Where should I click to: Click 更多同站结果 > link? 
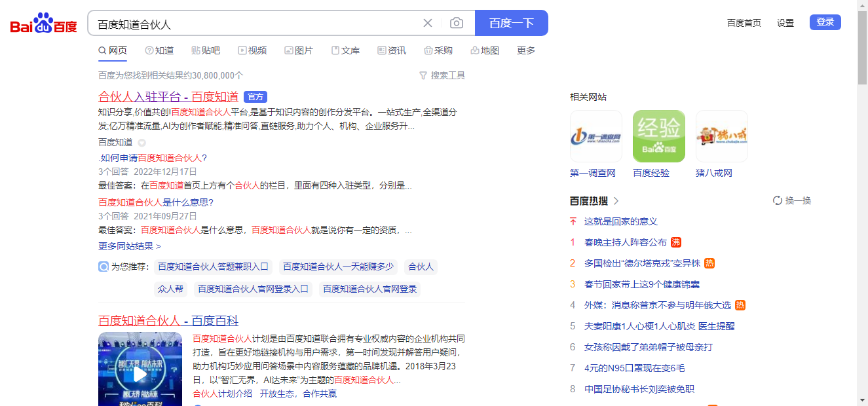[x=130, y=246]
